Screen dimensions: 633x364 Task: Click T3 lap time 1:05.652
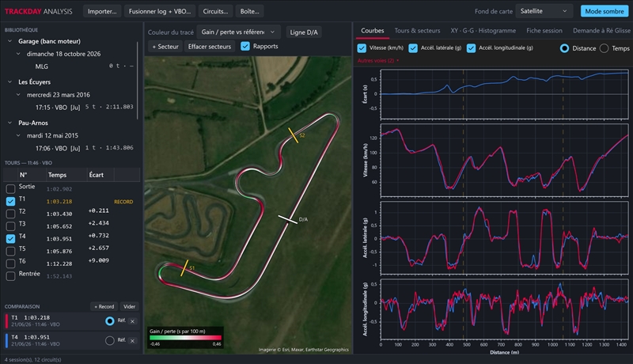click(x=59, y=226)
